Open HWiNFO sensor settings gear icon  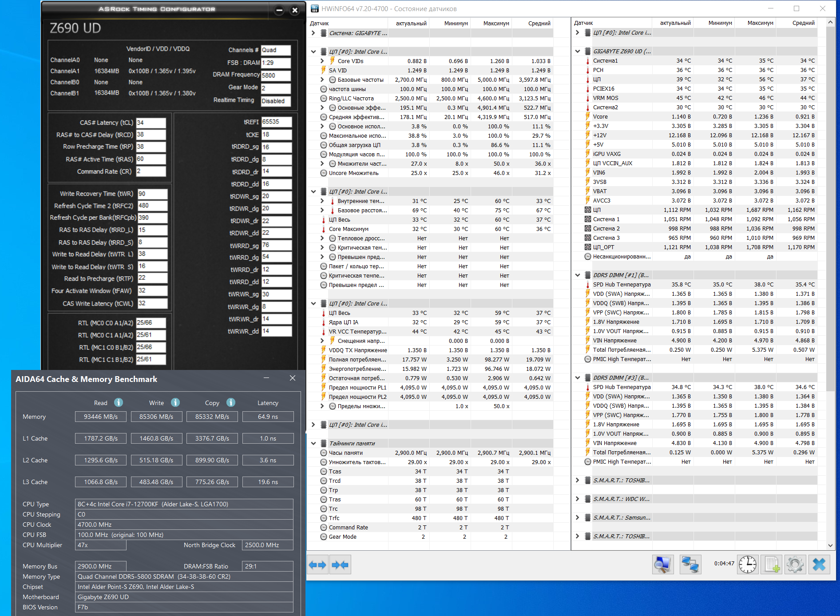pyautogui.click(x=795, y=564)
